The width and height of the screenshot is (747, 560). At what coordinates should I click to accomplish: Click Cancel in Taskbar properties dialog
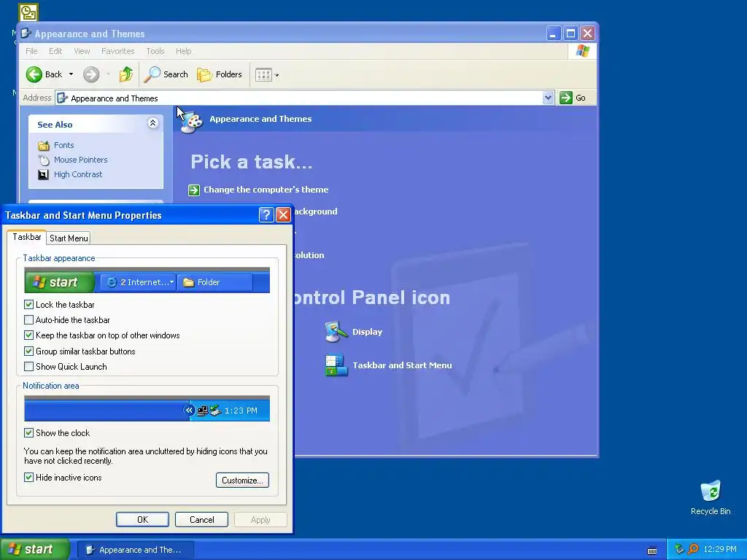point(201,519)
